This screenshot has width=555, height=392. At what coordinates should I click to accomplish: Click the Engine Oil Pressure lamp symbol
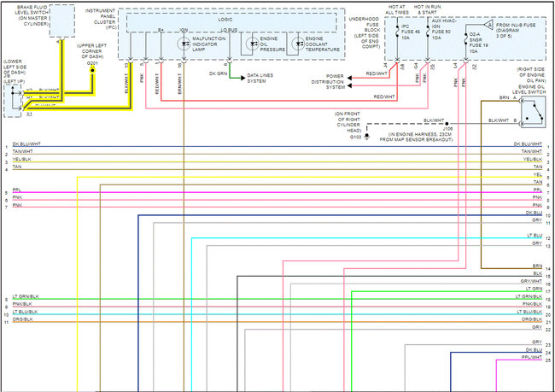point(253,44)
